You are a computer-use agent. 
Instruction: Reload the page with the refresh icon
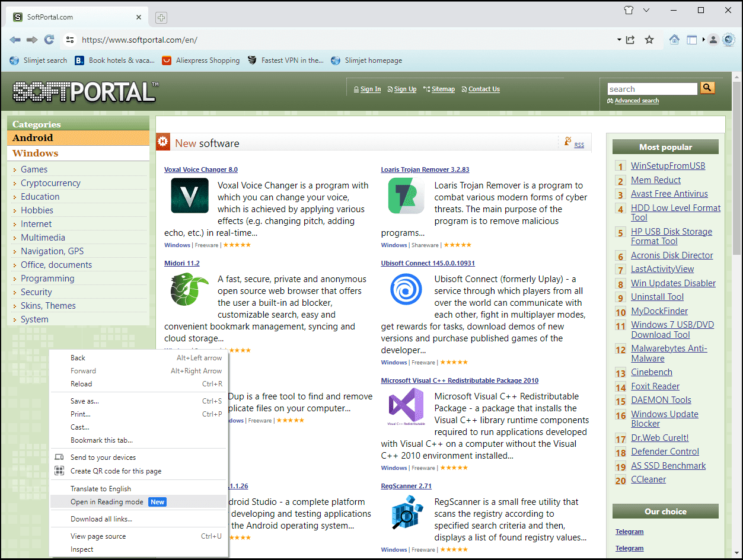point(49,40)
